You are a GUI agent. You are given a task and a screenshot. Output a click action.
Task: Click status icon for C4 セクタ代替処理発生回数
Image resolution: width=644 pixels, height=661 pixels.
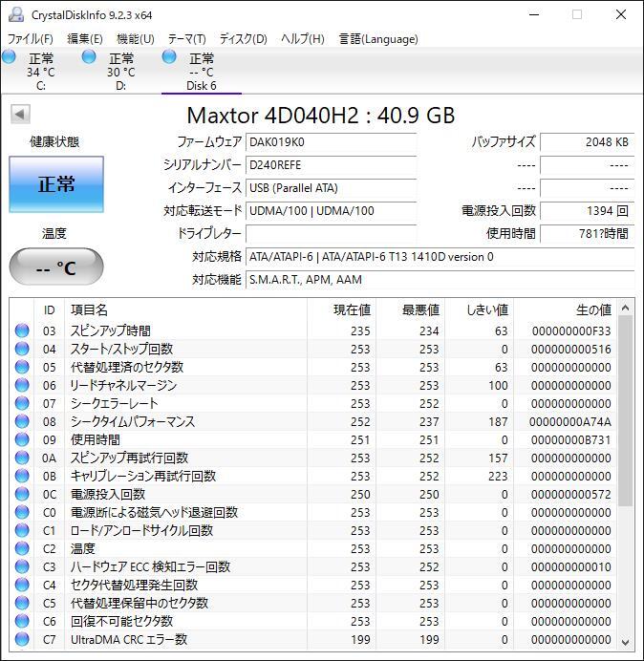22,585
